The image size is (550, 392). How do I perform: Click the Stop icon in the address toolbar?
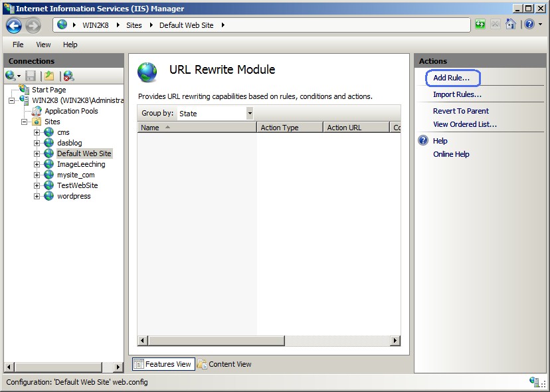click(x=496, y=24)
